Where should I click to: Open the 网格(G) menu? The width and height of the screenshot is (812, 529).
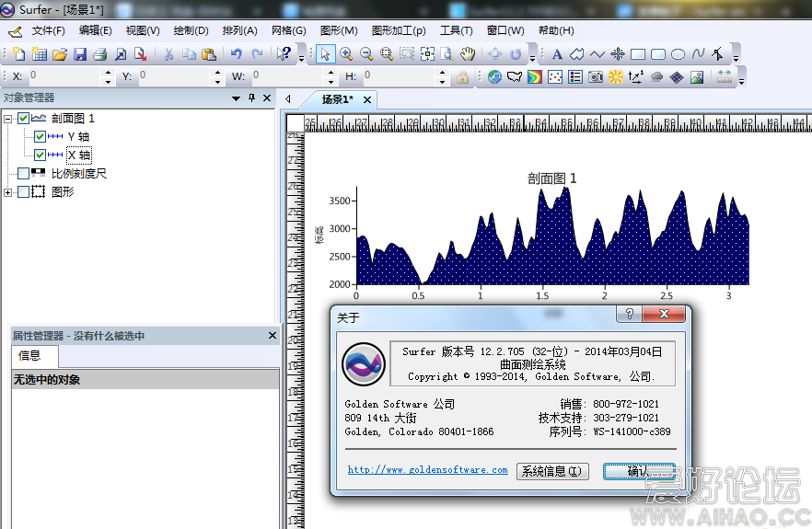click(288, 30)
